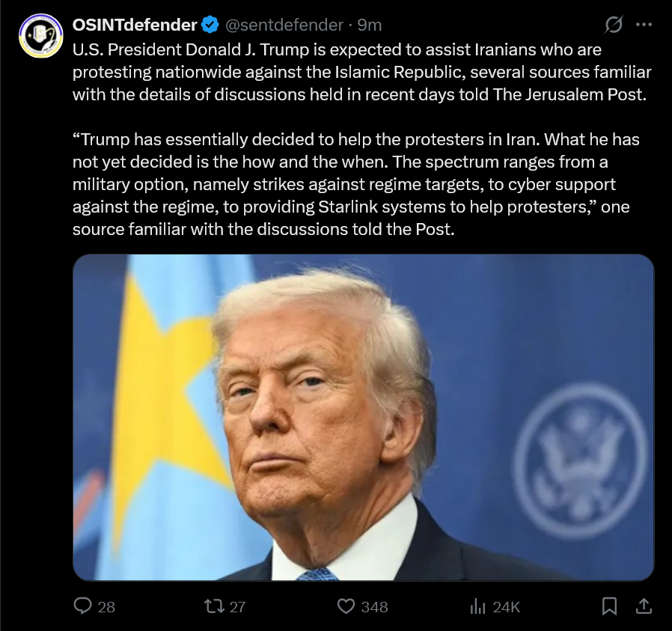The height and width of the screenshot is (631, 672).
Task: Like the post with the heart icon
Action: (x=346, y=606)
